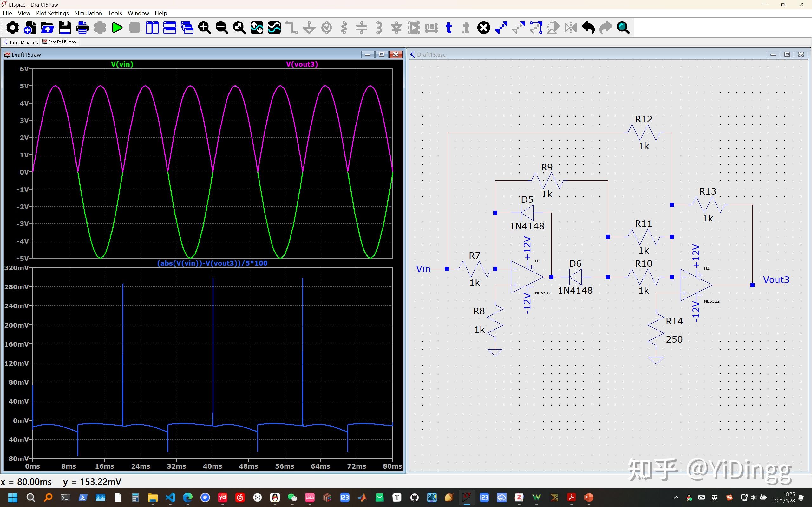Run the simulation with the green play icon
812x507 pixels.
[117, 28]
